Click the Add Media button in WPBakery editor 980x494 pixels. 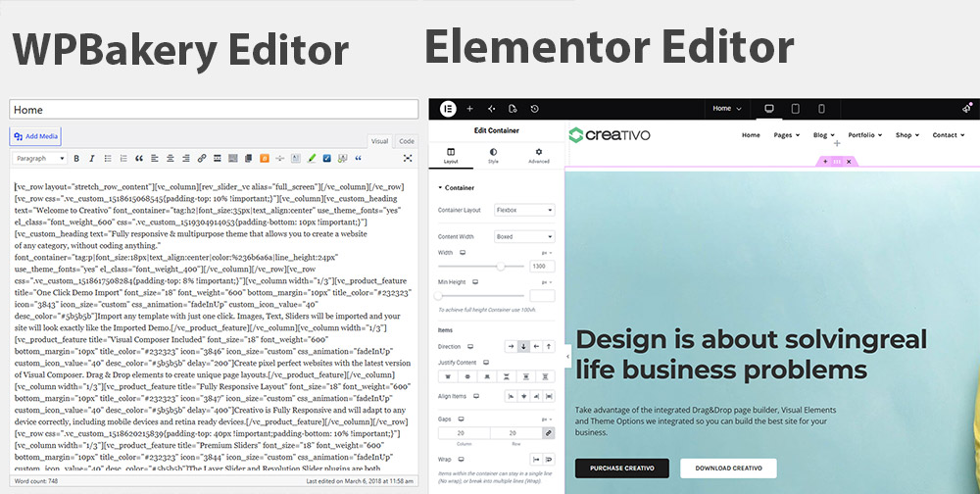point(35,136)
